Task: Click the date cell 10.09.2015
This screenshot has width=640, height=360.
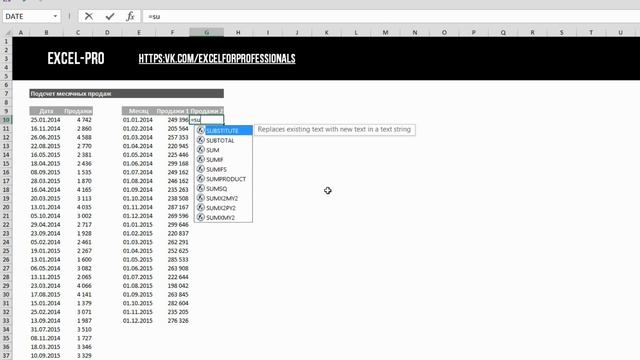Action: 45,356
